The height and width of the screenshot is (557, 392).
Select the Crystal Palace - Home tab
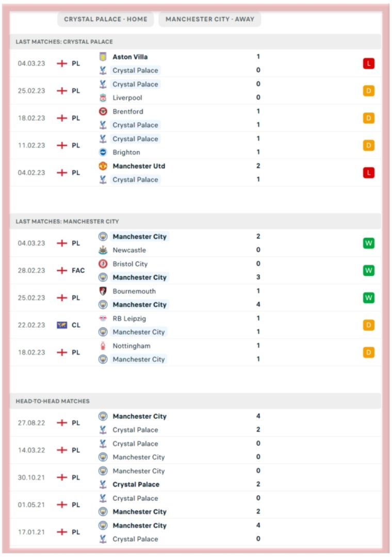(106, 19)
